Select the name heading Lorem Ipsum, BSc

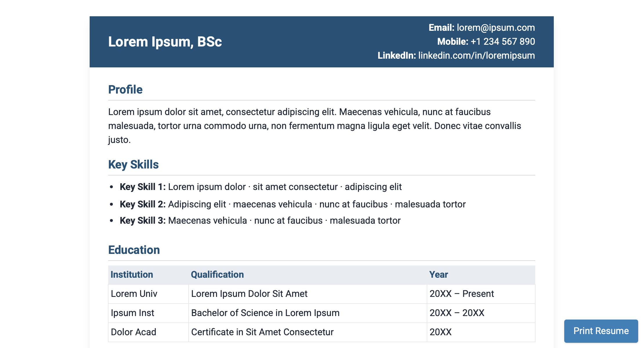165,42
